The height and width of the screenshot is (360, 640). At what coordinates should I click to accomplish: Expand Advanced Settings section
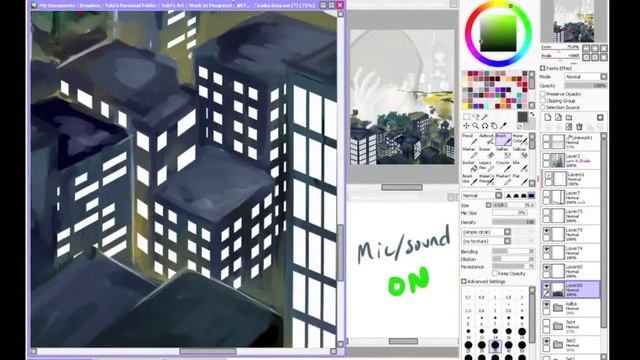464,282
